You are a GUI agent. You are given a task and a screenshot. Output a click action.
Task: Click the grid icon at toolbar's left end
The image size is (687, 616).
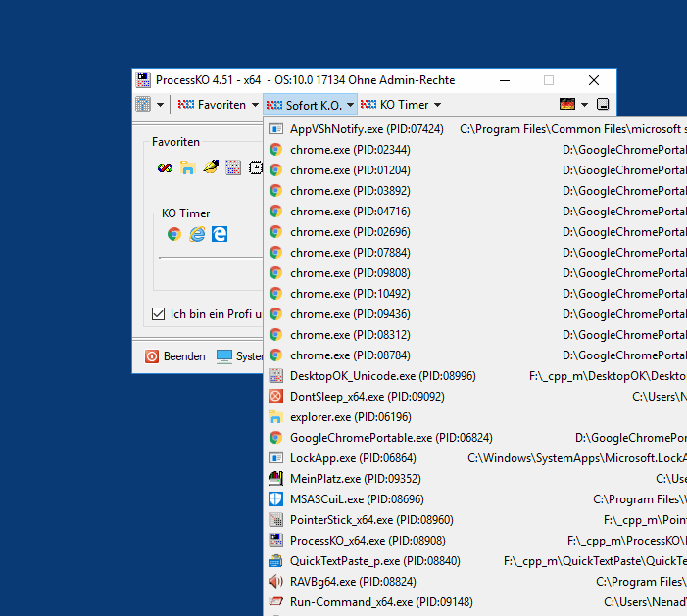click(143, 104)
